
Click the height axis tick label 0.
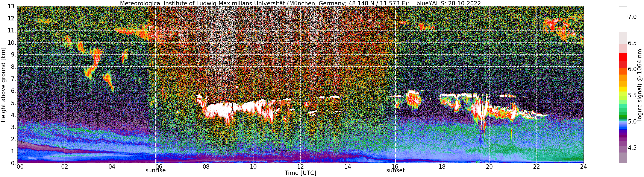pos(14,163)
